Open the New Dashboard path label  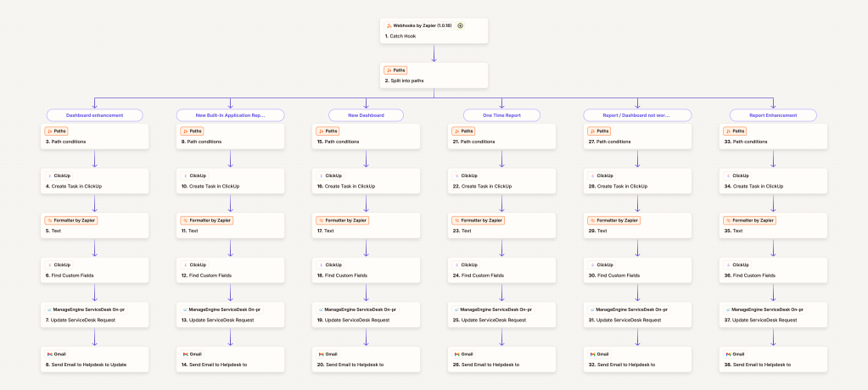366,114
